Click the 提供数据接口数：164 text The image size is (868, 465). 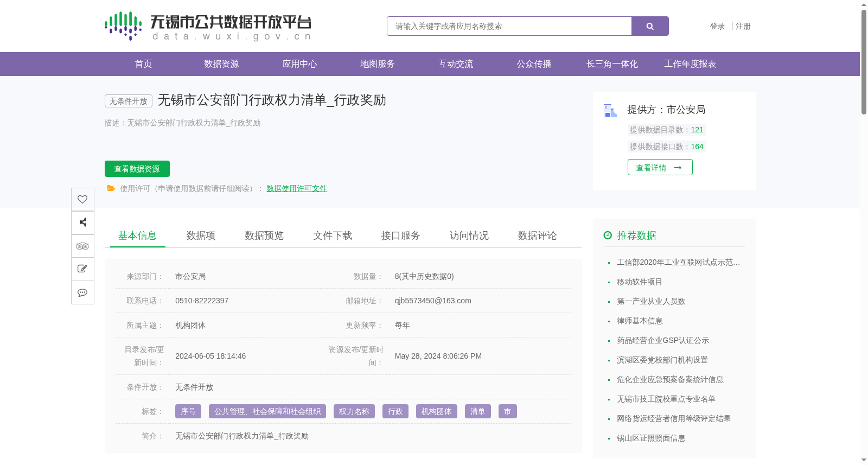click(667, 146)
